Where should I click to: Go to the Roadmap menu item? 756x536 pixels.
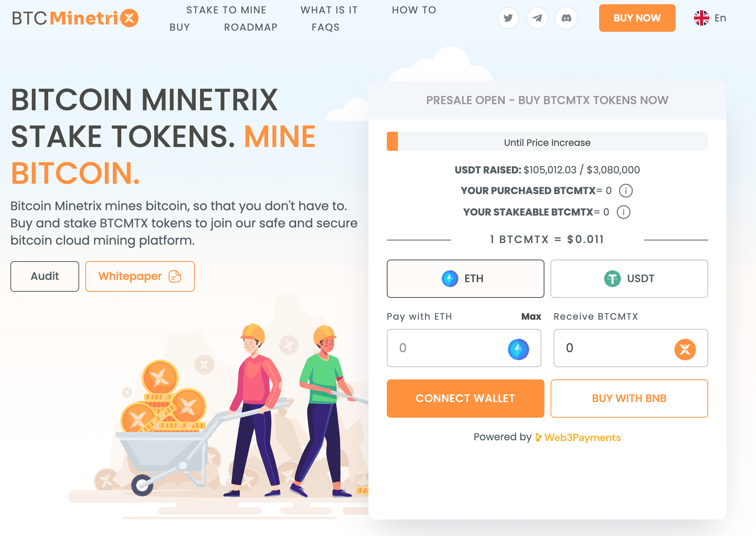coord(251,27)
